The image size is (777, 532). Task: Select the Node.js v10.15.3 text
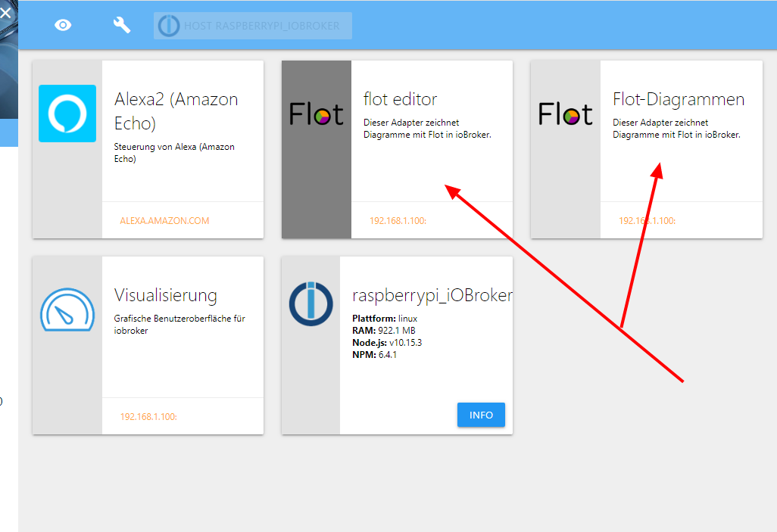(387, 343)
